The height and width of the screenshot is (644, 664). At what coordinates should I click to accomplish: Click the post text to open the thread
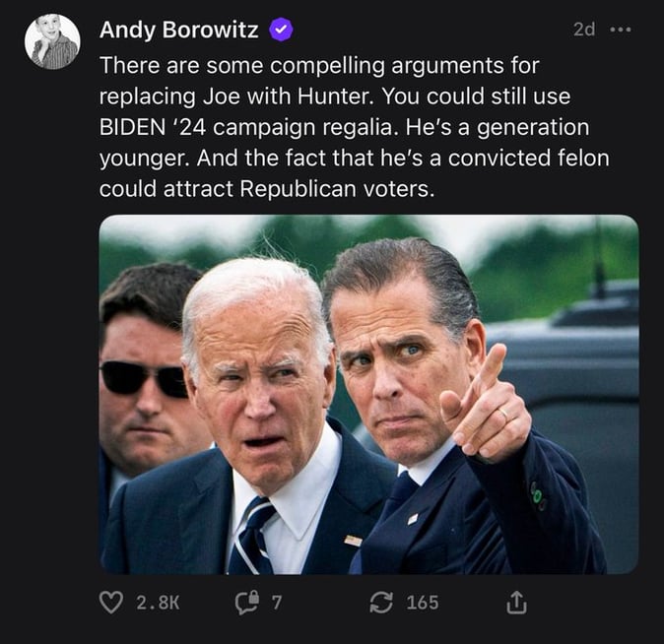coord(325,126)
